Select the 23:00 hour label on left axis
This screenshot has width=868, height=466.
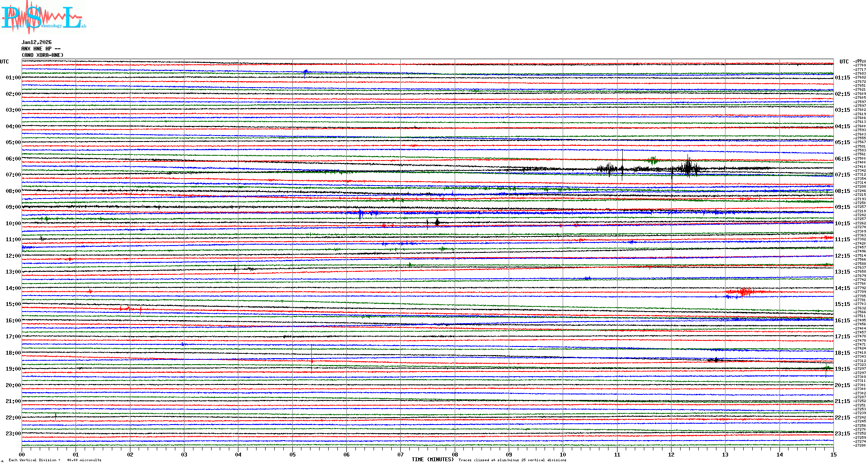pyautogui.click(x=13, y=434)
